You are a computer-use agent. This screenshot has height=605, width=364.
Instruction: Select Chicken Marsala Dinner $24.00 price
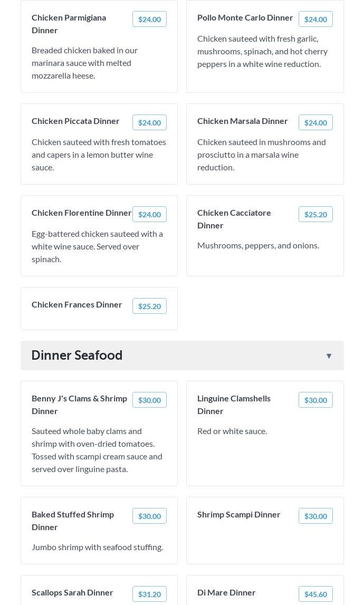[x=315, y=123]
